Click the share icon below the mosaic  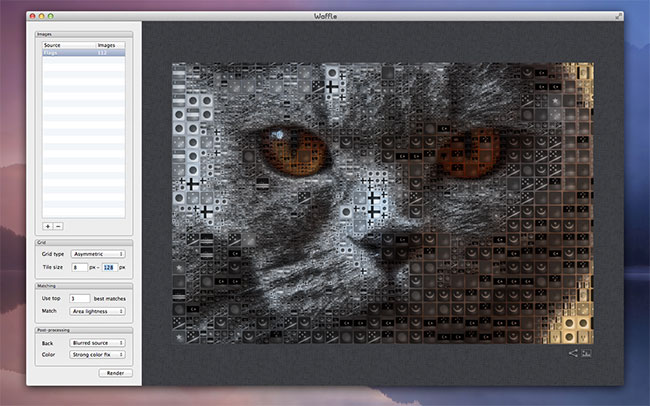[572, 352]
